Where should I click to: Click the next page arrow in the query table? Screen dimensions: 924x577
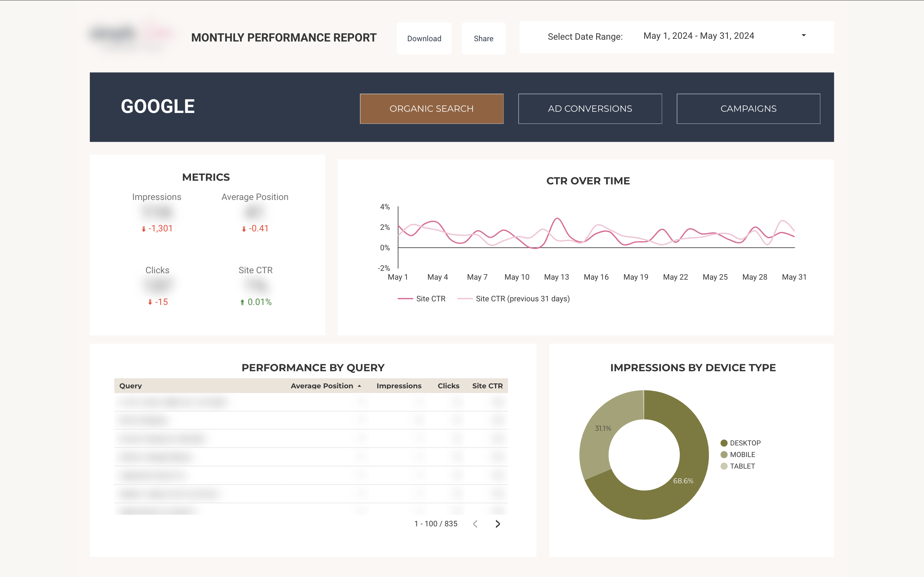[497, 524]
